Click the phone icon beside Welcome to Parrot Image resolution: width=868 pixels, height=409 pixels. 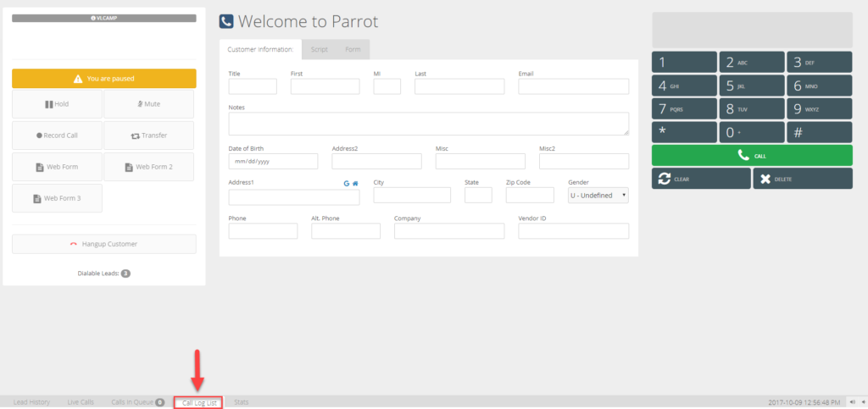click(x=226, y=21)
